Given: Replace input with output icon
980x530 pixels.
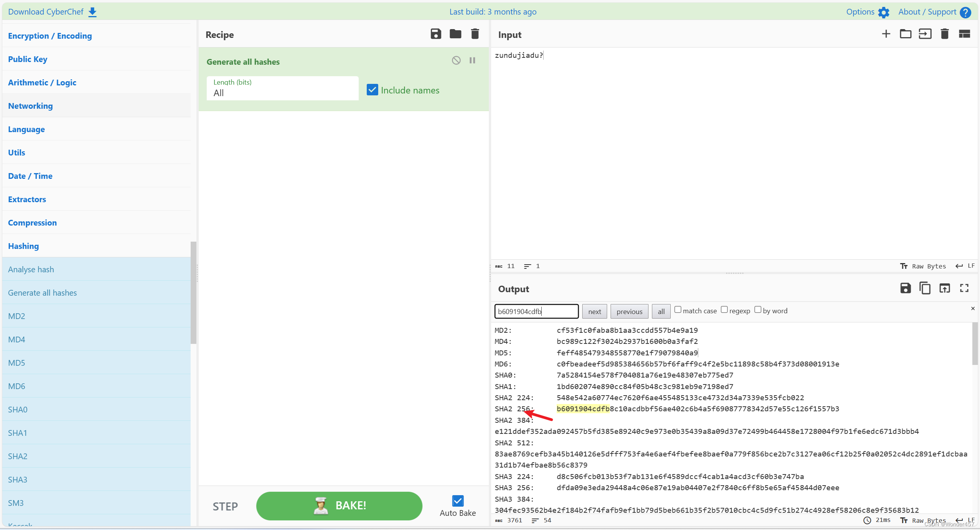Looking at the screenshot, I should click(x=944, y=288).
